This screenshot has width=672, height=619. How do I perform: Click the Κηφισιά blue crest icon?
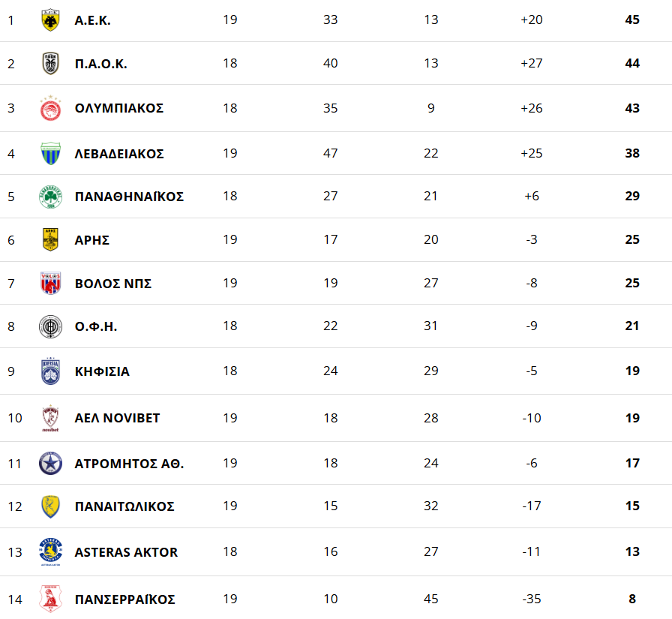50,371
